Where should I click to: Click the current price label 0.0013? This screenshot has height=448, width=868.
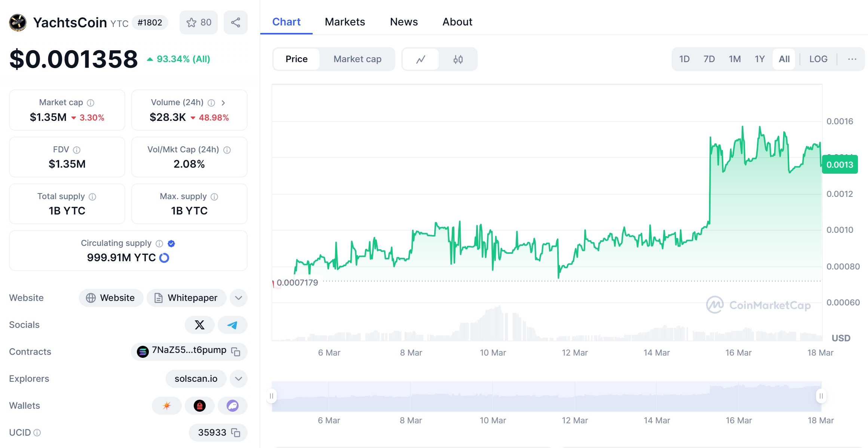click(840, 165)
